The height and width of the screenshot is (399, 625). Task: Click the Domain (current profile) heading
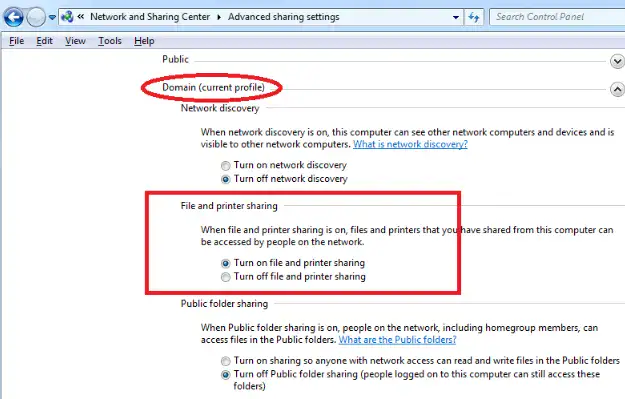coord(213,87)
